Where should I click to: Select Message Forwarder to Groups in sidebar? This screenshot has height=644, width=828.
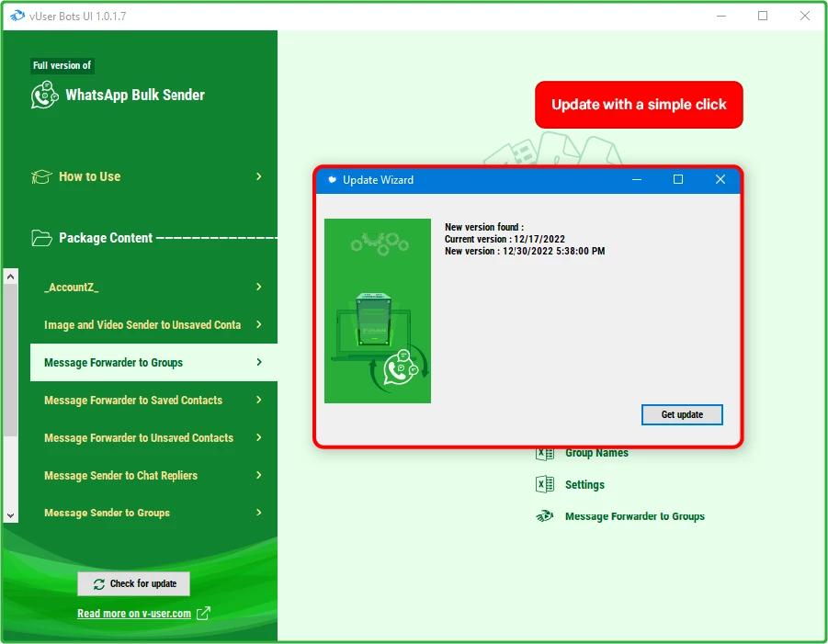(x=153, y=362)
